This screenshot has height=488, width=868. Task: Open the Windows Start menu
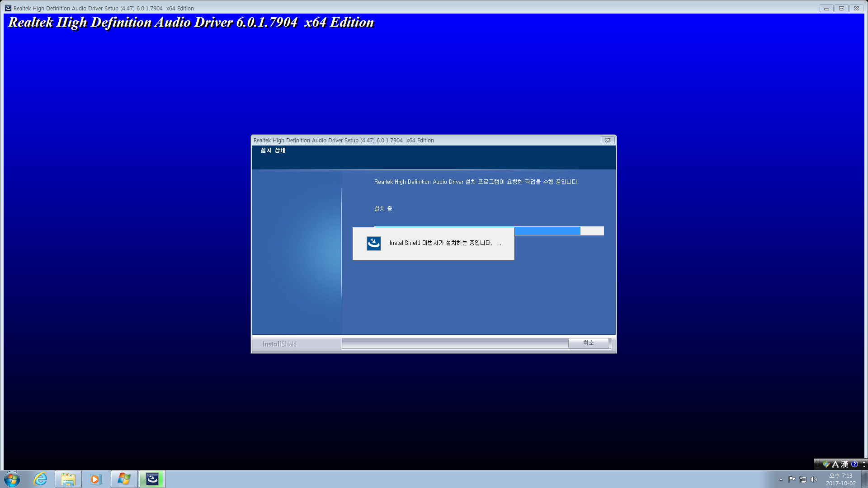coord(12,479)
